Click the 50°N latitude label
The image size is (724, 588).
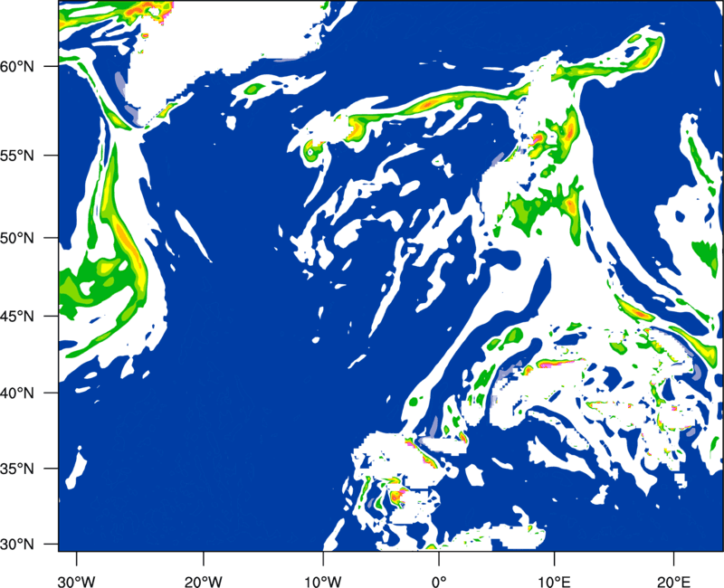17,238
